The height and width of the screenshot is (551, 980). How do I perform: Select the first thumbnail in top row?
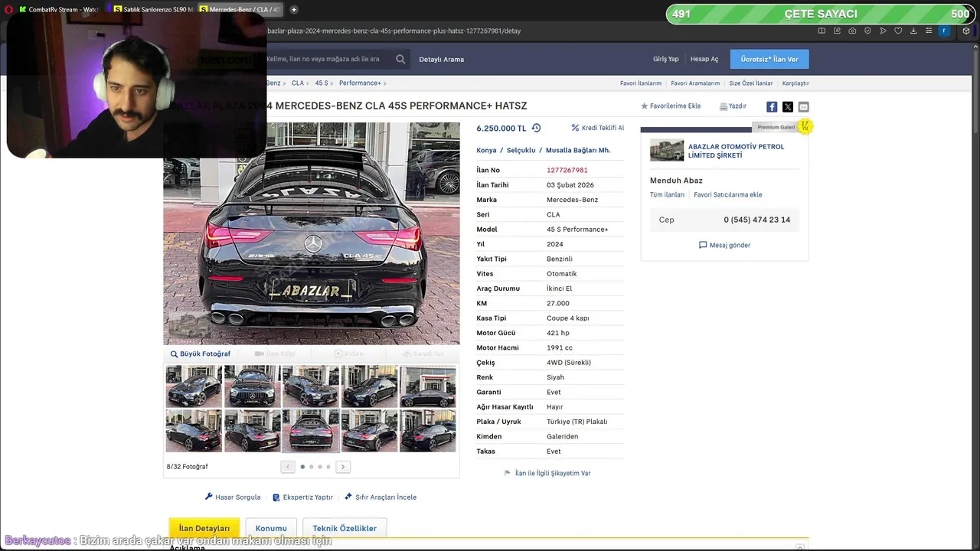point(194,386)
